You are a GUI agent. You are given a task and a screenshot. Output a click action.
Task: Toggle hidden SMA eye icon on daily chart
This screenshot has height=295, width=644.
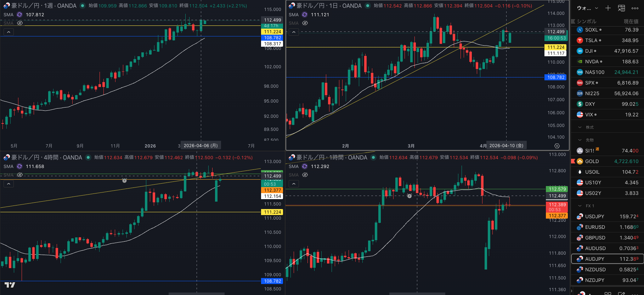click(305, 23)
